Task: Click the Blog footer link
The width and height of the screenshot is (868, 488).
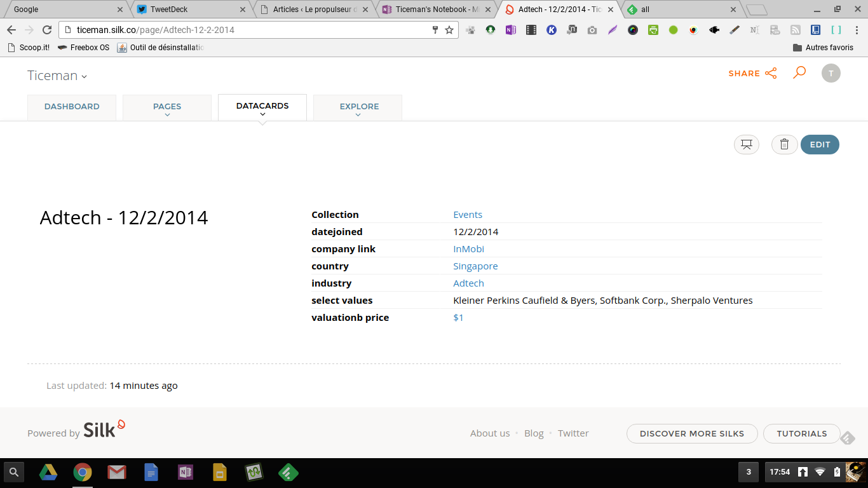Action: click(534, 433)
